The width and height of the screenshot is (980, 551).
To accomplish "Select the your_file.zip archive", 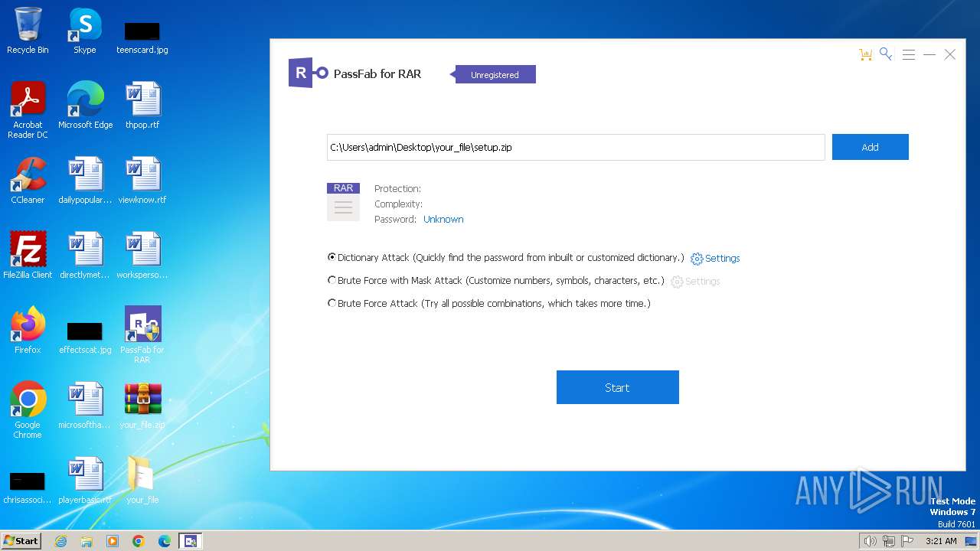I will (142, 406).
